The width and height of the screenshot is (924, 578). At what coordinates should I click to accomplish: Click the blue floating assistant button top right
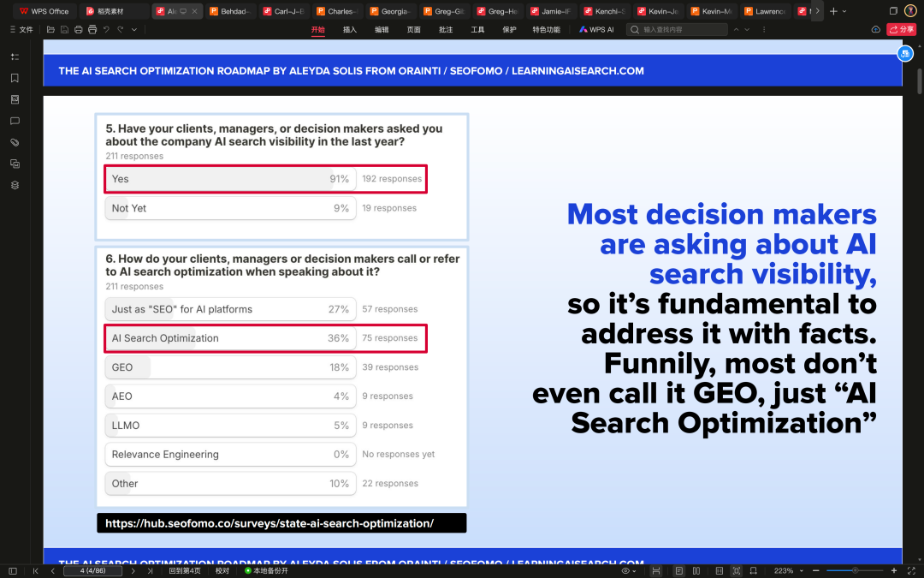(x=905, y=54)
